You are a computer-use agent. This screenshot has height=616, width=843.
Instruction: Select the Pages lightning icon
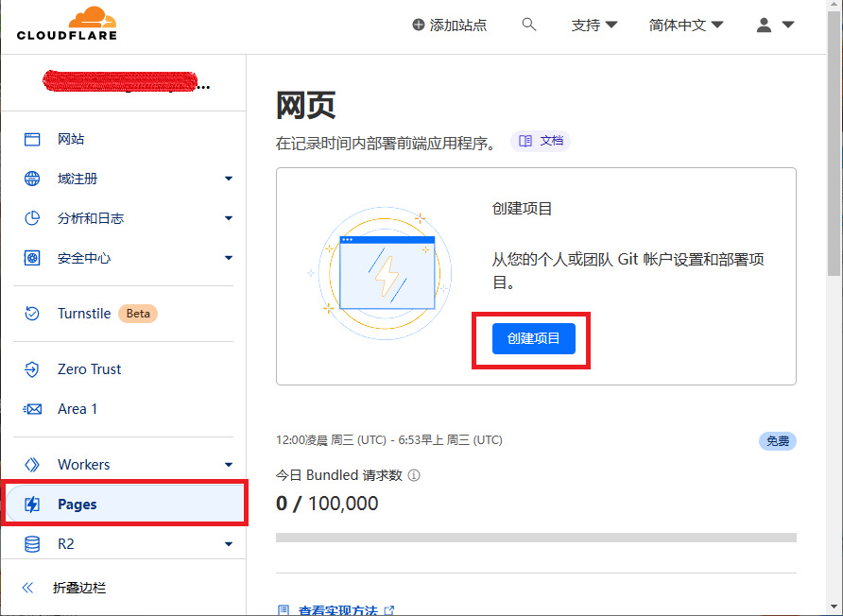(32, 505)
